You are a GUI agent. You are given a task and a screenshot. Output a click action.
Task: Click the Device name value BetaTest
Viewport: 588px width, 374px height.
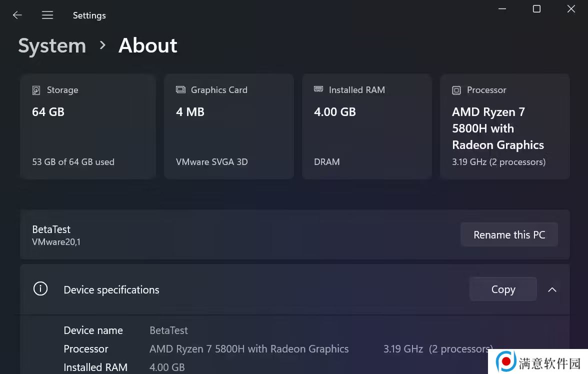pos(168,330)
